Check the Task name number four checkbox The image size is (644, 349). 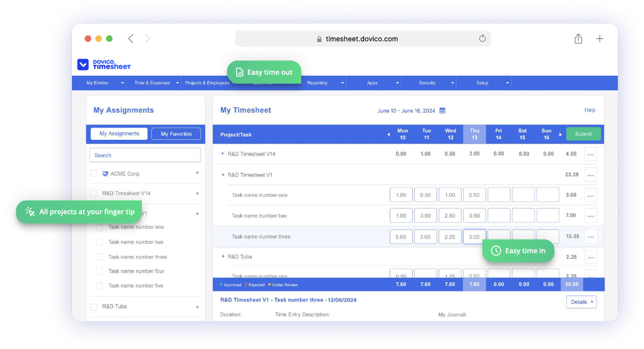pyautogui.click(x=99, y=271)
